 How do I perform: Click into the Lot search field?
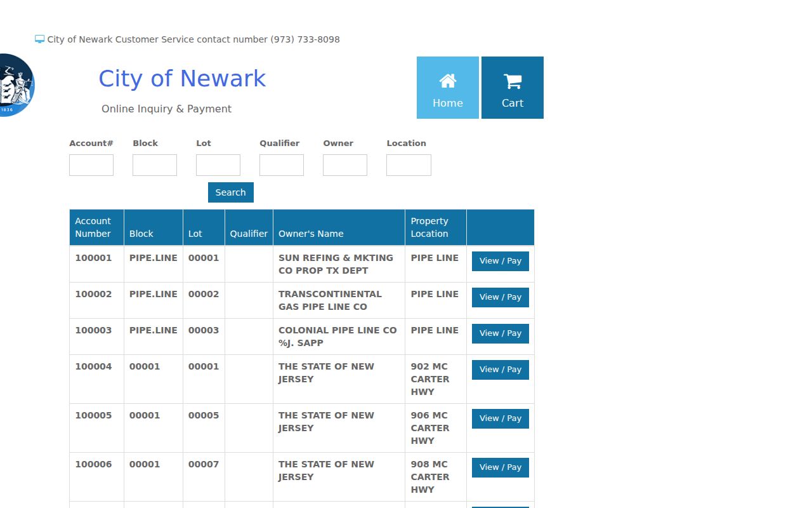point(218,165)
